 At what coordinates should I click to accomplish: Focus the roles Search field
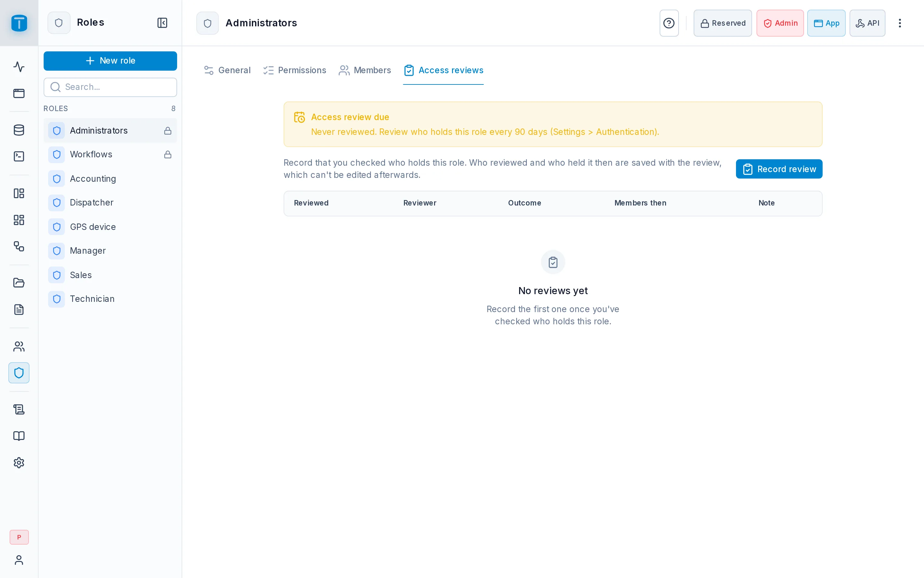click(110, 87)
